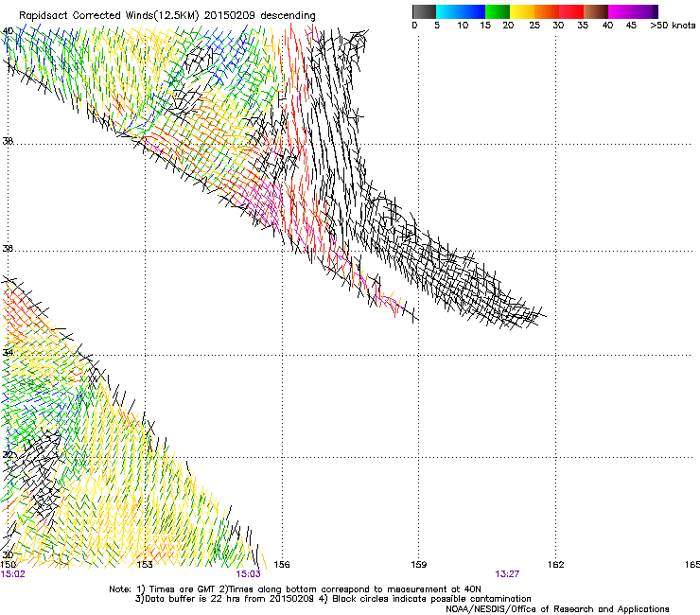
Task: Click the gray 0-5 knots legend segment
Action: coord(424,11)
